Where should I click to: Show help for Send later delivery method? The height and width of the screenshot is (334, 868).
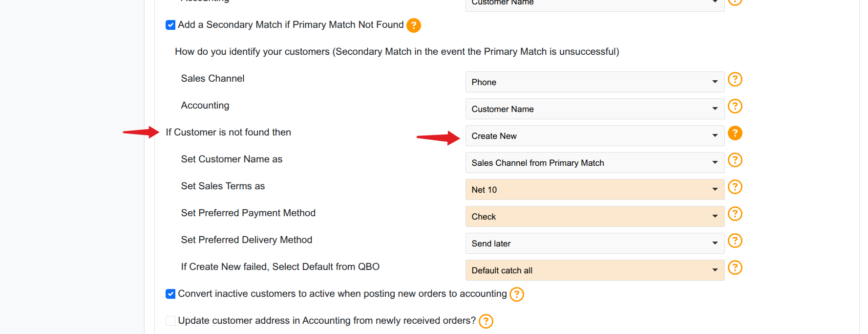coord(735,241)
